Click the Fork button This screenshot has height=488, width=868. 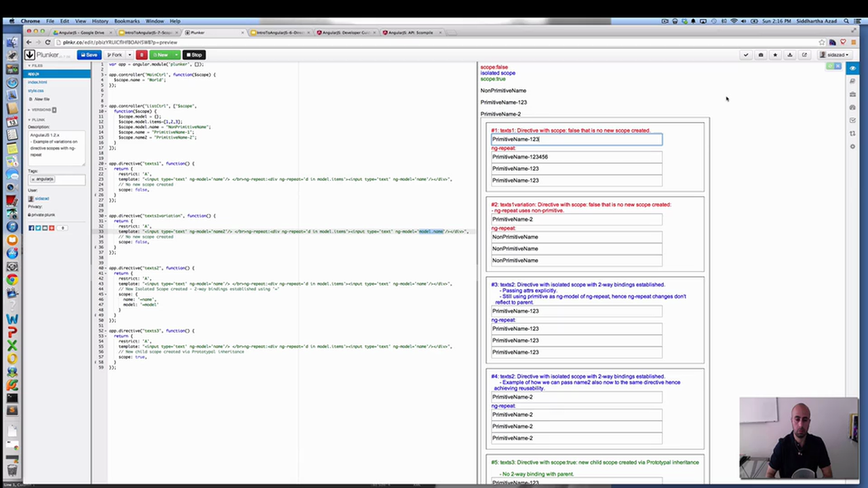pyautogui.click(x=115, y=55)
